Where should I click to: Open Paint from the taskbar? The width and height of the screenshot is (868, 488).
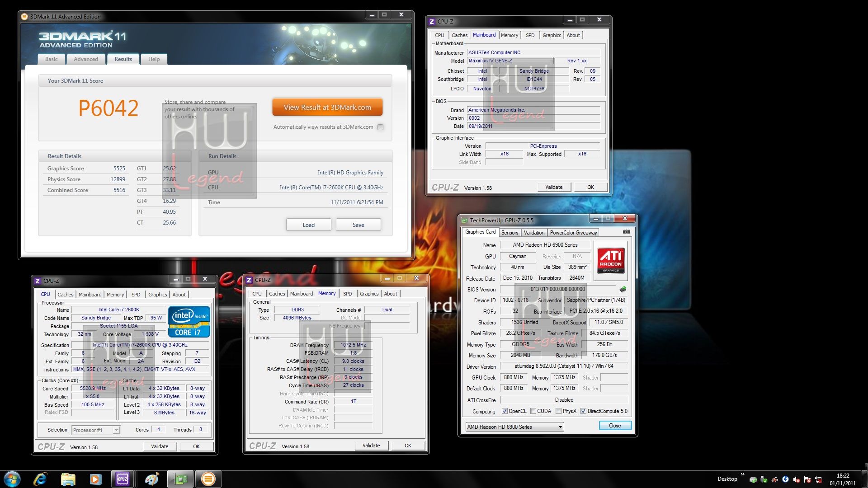point(151,479)
